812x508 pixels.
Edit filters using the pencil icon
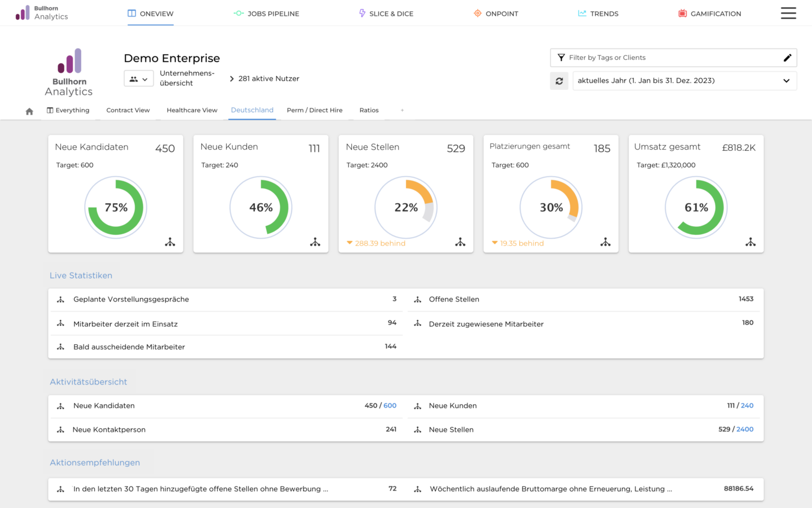tap(788, 58)
